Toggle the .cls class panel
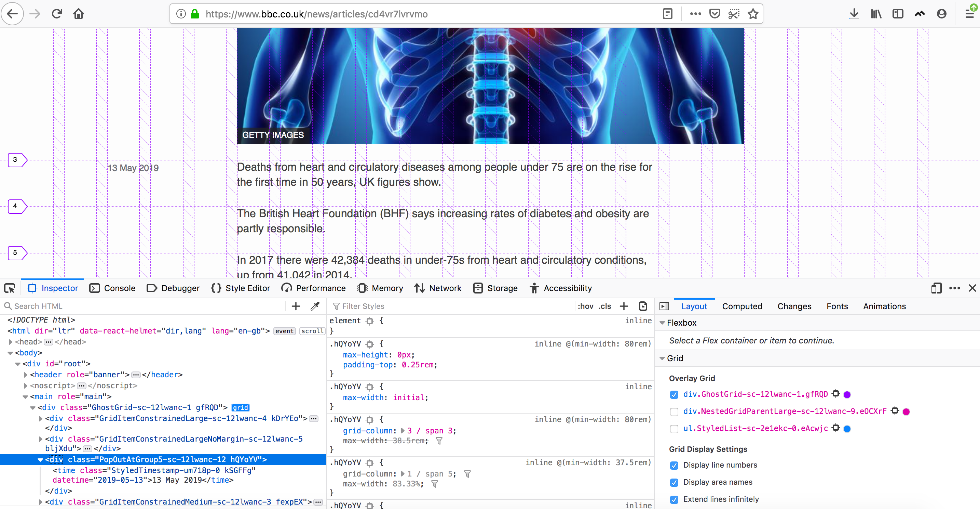Screen dimensions: 980x509 click(x=604, y=306)
